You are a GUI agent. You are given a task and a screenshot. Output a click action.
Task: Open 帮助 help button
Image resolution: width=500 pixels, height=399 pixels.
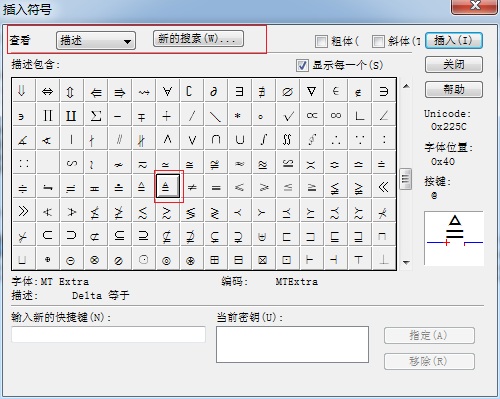click(454, 89)
